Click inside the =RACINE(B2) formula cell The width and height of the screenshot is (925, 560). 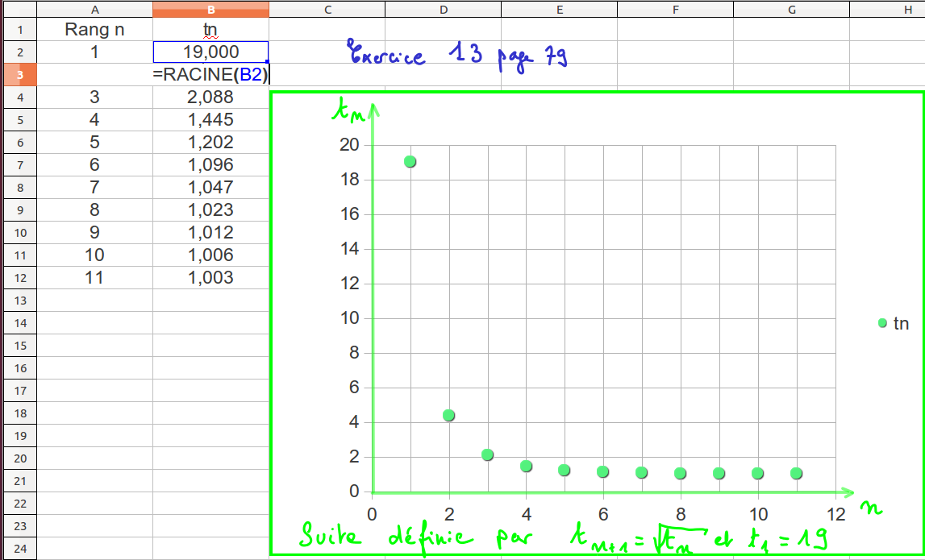210,75
